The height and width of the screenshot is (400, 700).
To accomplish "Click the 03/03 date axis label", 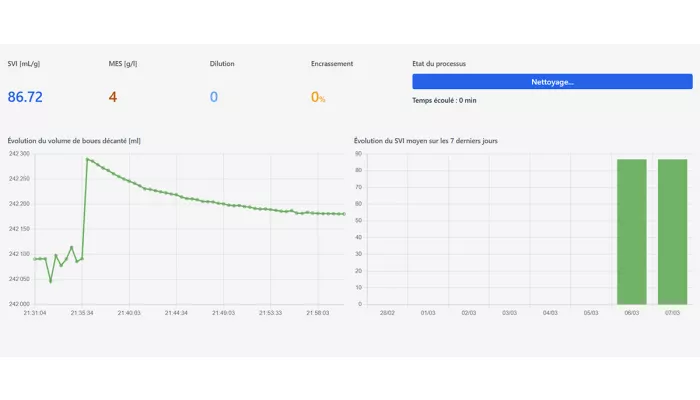I will [x=509, y=313].
